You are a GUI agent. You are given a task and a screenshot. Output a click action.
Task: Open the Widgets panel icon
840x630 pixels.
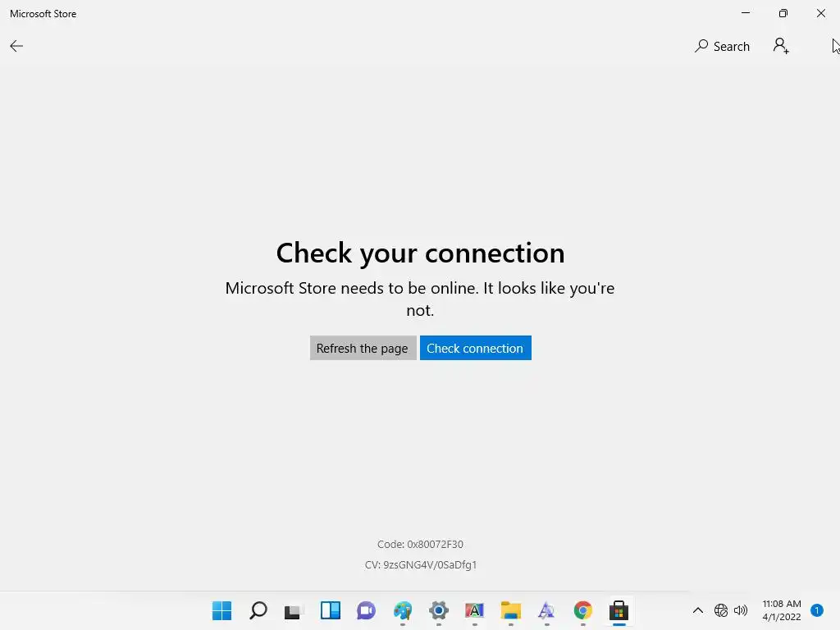(331, 610)
